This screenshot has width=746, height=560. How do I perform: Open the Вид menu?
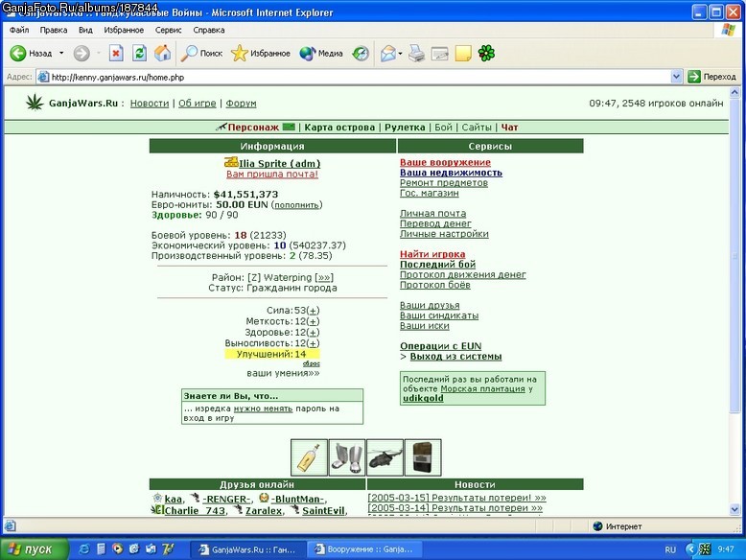85,30
